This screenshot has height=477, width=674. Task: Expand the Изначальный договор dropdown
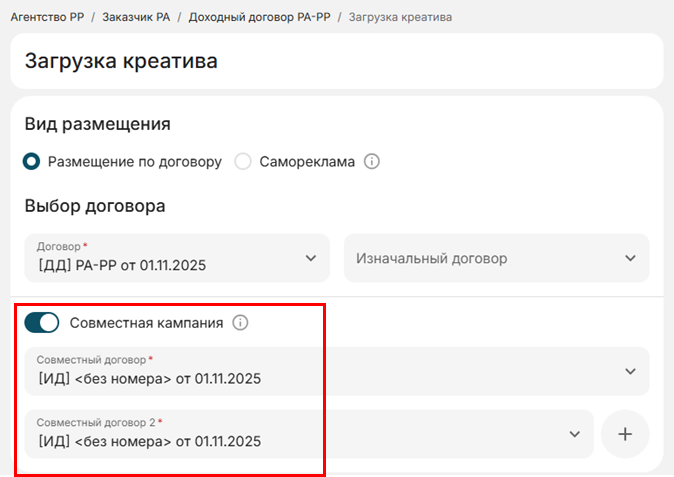pos(480,258)
